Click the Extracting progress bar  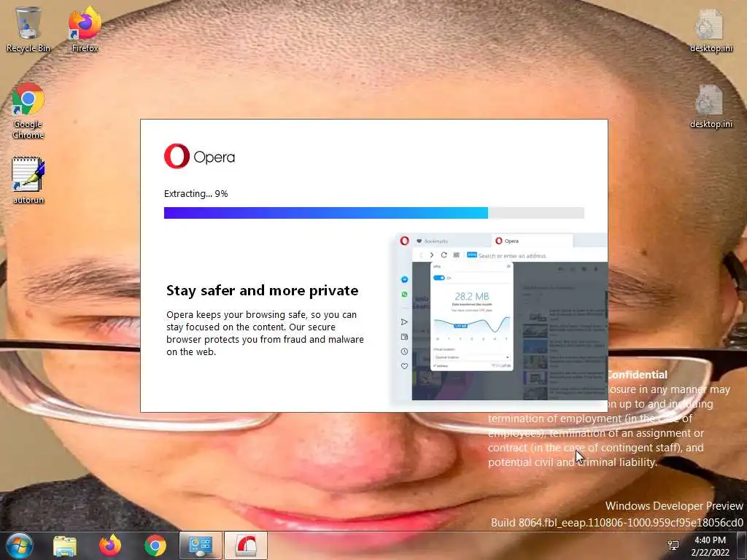(374, 213)
